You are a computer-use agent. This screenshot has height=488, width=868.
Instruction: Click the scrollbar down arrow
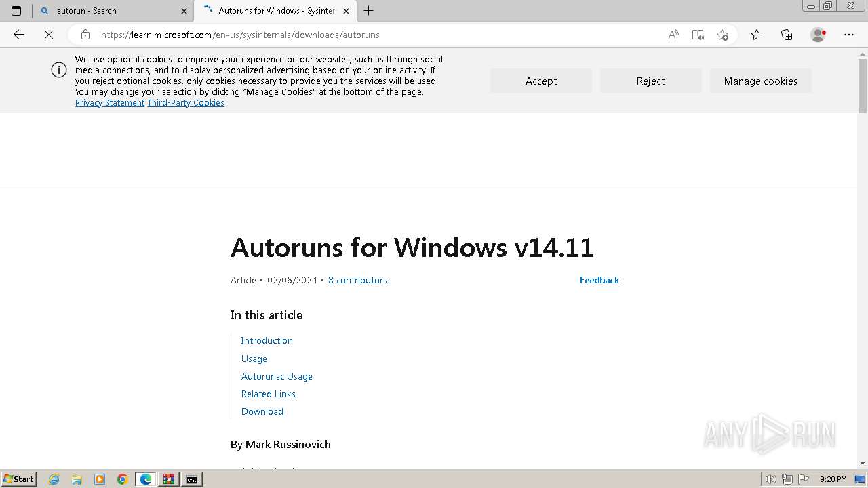pyautogui.click(x=863, y=463)
